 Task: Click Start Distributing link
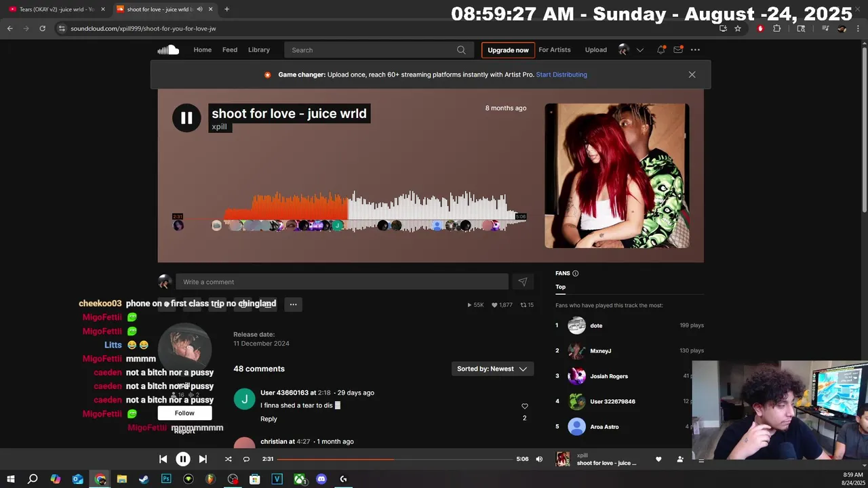click(x=561, y=75)
